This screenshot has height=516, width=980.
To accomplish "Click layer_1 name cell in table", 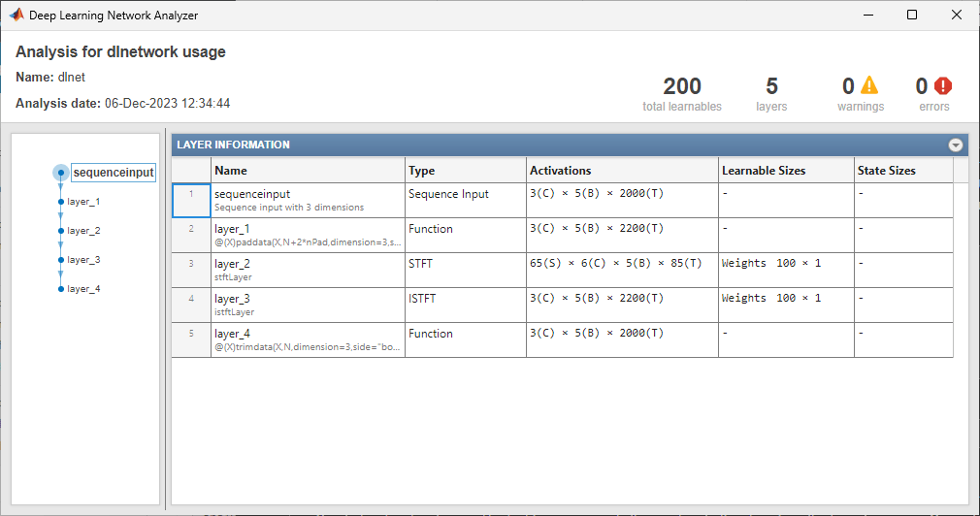I will [309, 235].
